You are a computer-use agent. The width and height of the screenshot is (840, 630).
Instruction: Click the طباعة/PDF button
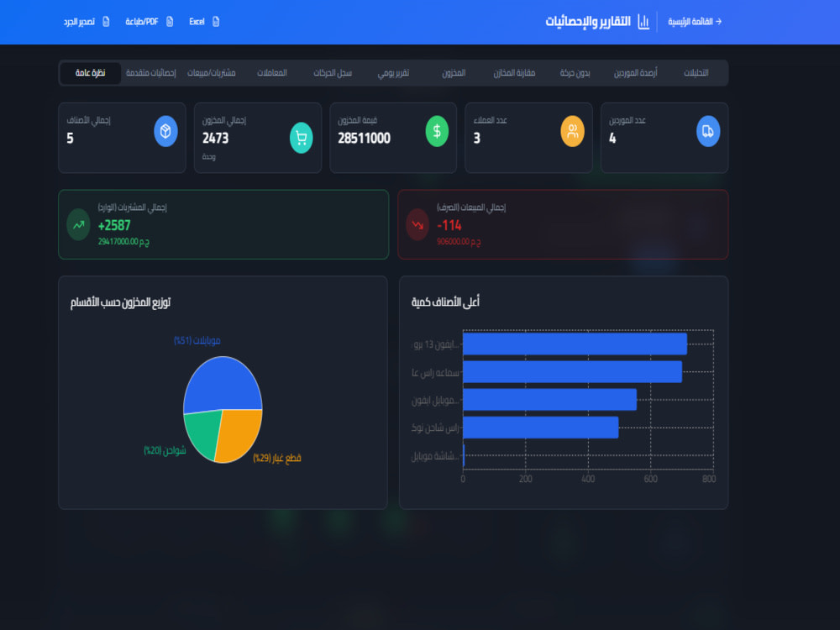149,22
